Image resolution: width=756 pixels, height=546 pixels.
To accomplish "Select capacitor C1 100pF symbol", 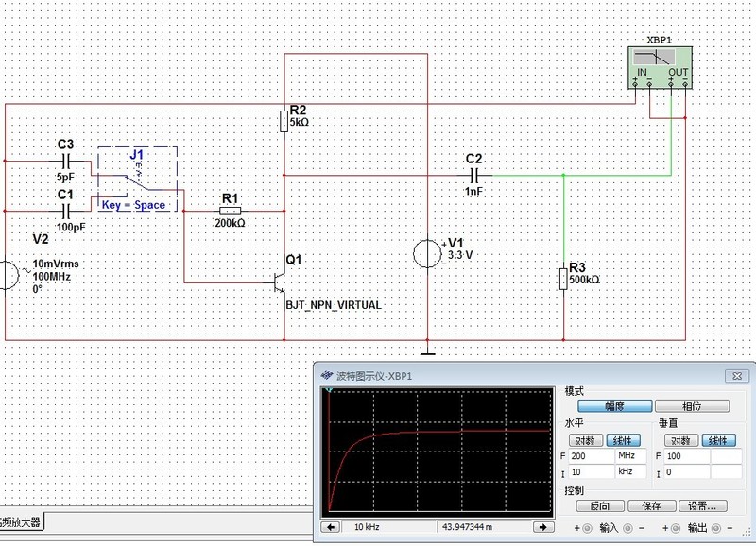I will [65, 211].
